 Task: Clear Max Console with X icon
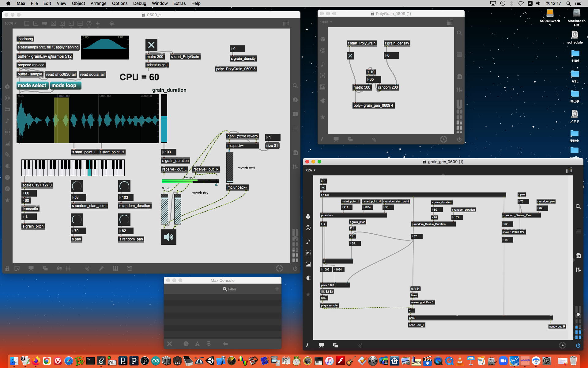point(169,344)
